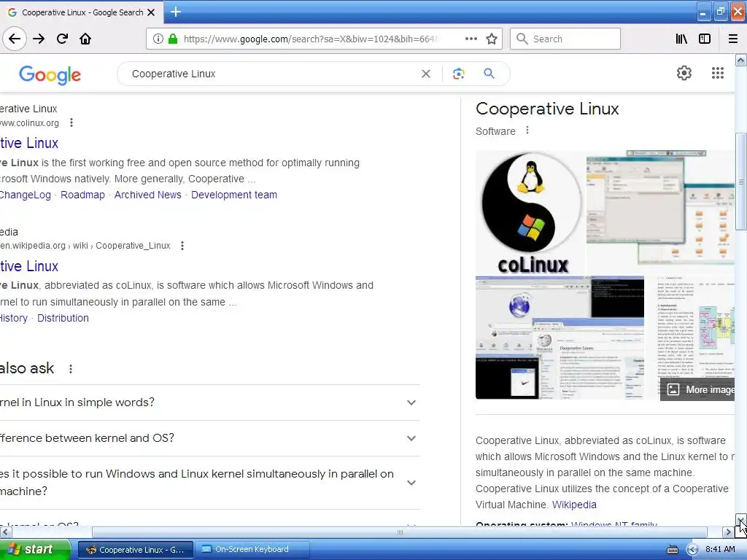Open the Wikipedia History sitelink
This screenshot has width=747, height=560.
tap(14, 318)
